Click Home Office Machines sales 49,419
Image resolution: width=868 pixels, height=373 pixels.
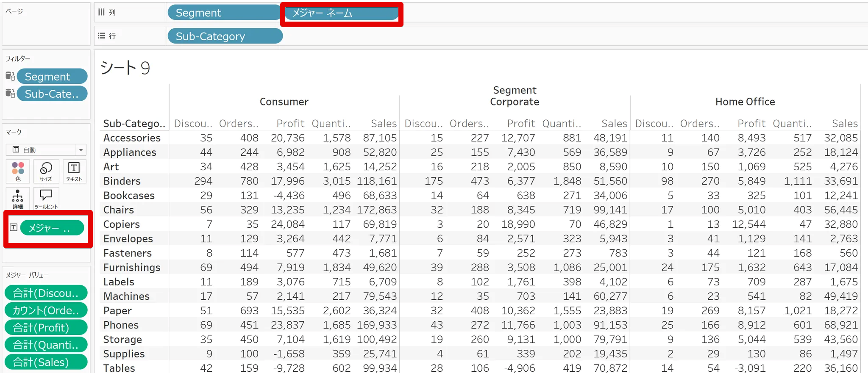(x=841, y=296)
